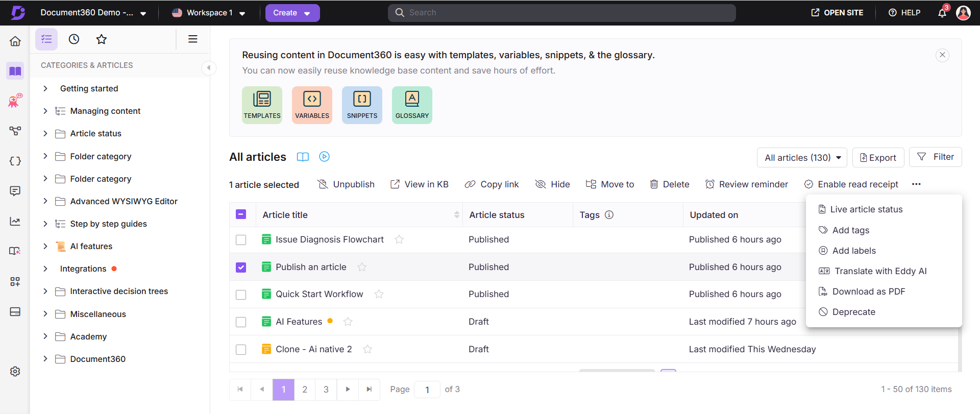The width and height of the screenshot is (980, 414).
Task: Click the play video icon beside All articles
Action: [324, 157]
